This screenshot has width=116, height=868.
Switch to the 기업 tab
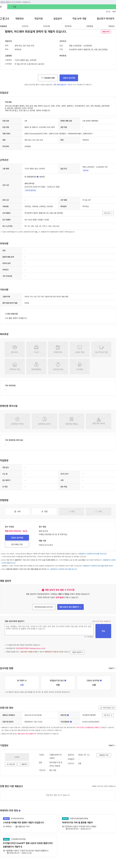coord(14,7)
